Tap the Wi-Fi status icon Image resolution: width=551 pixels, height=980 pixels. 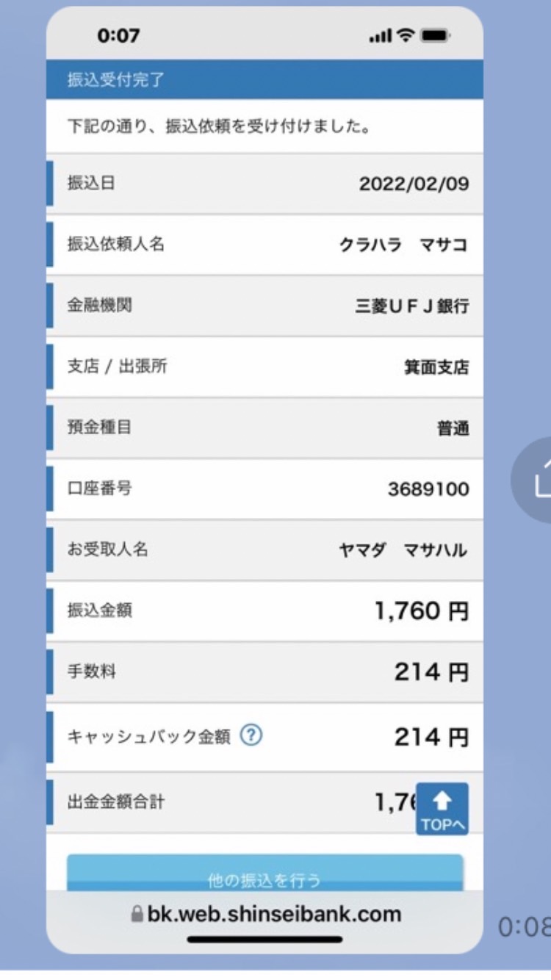[404, 35]
